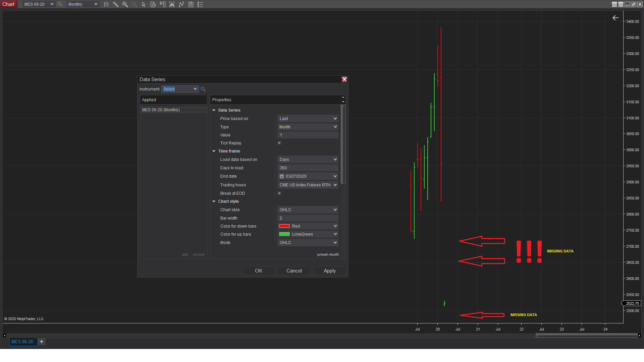644x362 pixels.
Task: Open the Type dropdown set to Month
Action: 308,127
